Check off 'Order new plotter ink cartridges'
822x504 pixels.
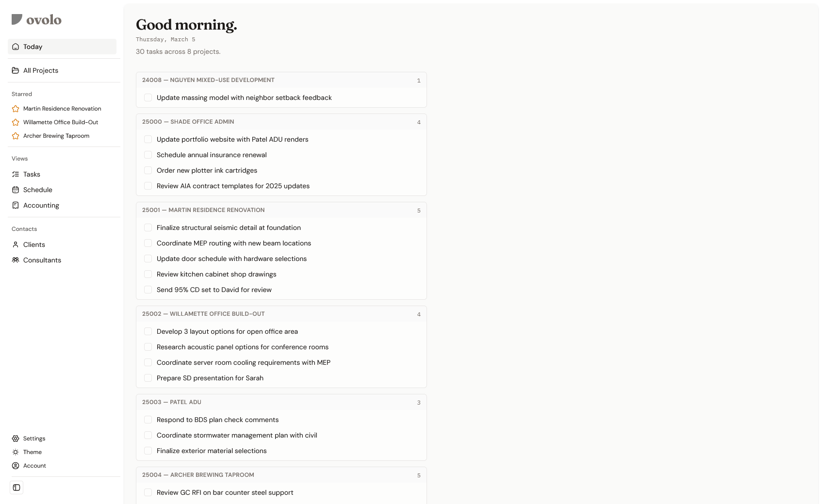point(148,170)
